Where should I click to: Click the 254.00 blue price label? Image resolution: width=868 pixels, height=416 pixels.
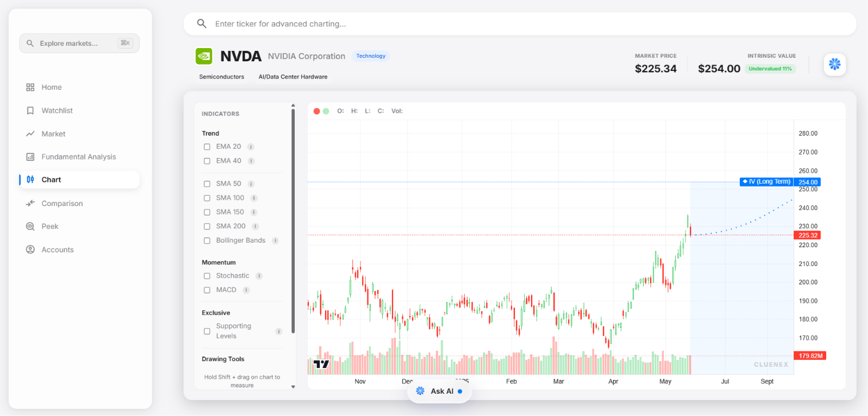807,182
